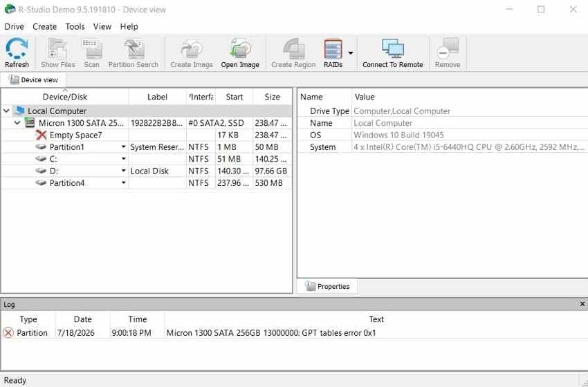Click the Show Files toolbar icon
The image size is (588, 387).
tap(57, 48)
